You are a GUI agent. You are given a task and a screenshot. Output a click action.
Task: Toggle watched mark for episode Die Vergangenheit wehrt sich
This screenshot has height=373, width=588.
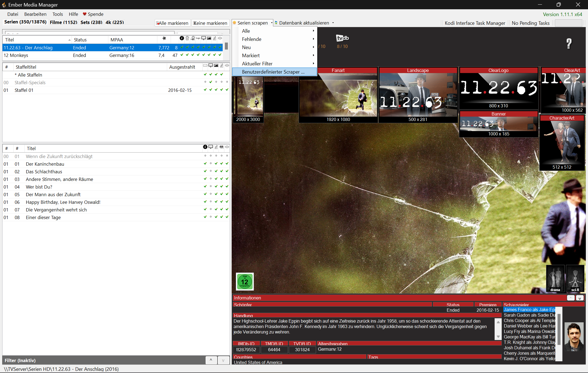click(227, 210)
